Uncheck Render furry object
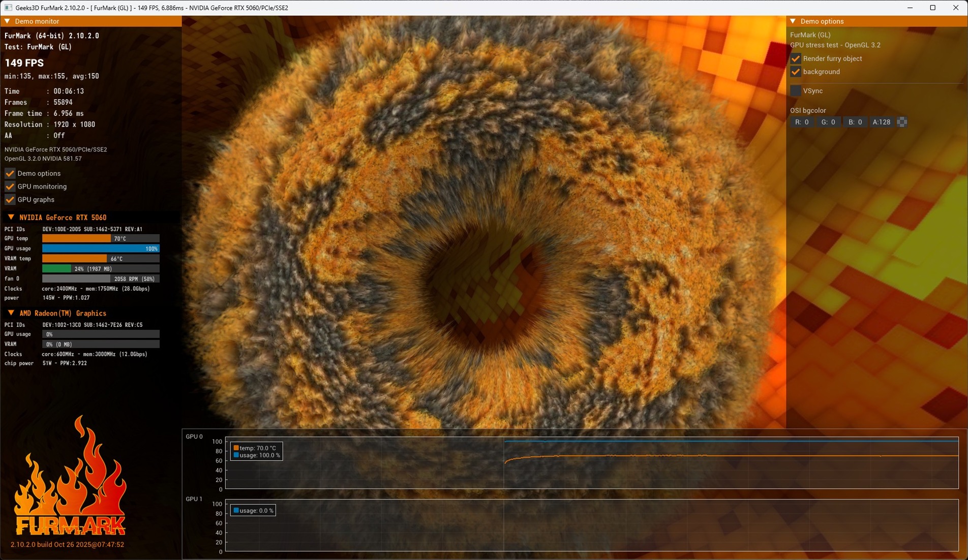The width and height of the screenshot is (968, 560). pos(796,58)
